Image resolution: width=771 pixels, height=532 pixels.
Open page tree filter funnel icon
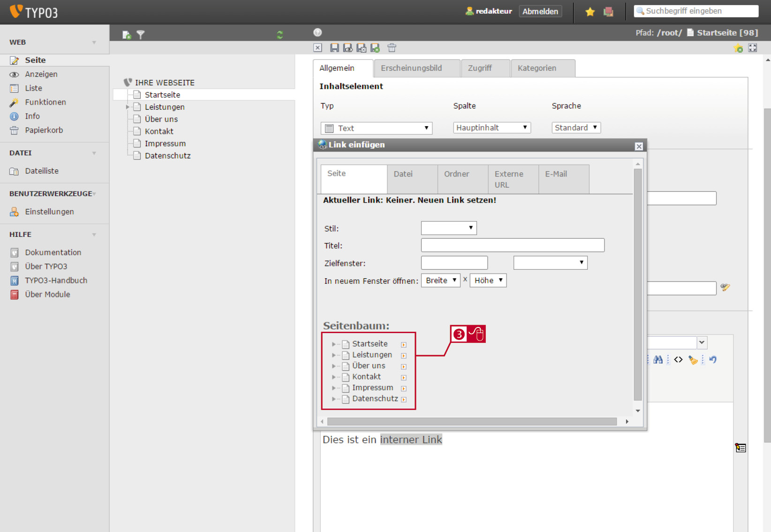[x=141, y=35]
